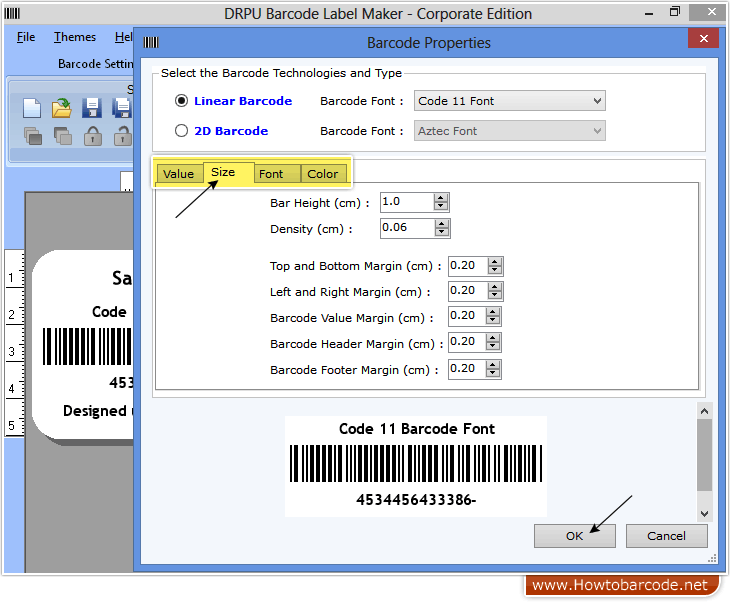This screenshot has width=730, height=602.
Task: Open the Themes menu
Action: tap(75, 37)
